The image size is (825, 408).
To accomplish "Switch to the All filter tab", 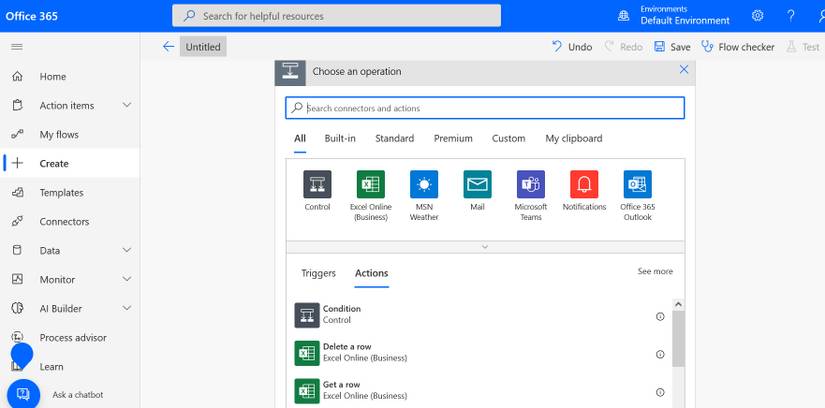I will pyautogui.click(x=300, y=138).
